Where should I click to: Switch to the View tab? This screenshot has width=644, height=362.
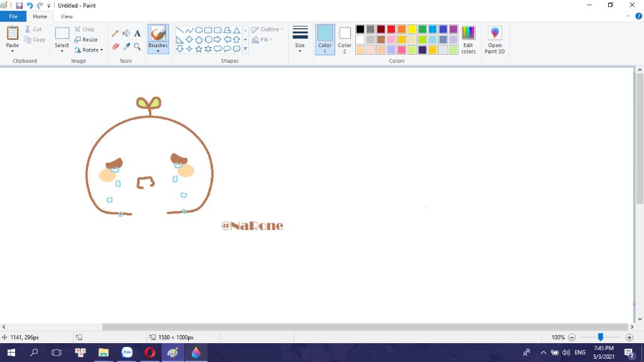coord(67,16)
